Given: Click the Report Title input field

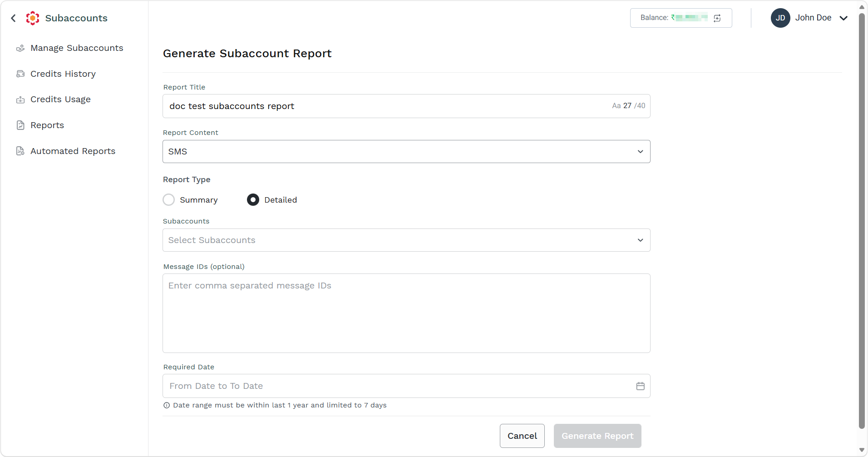Looking at the screenshot, I should (x=406, y=106).
